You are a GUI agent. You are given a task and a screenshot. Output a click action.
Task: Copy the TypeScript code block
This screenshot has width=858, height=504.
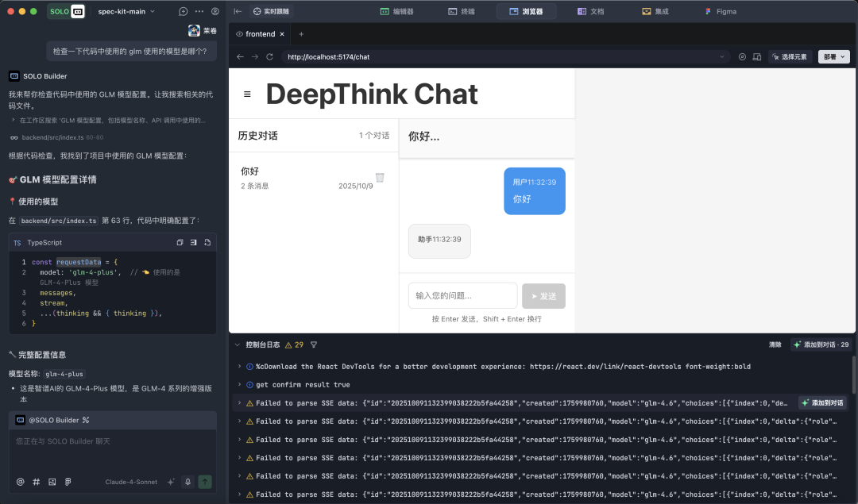pos(180,243)
